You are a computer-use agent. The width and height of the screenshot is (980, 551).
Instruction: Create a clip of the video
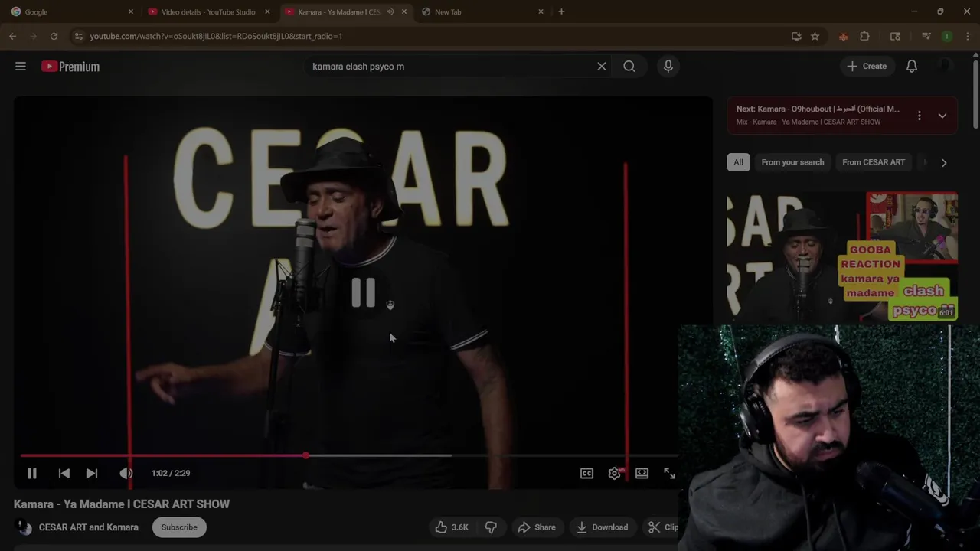[663, 527]
